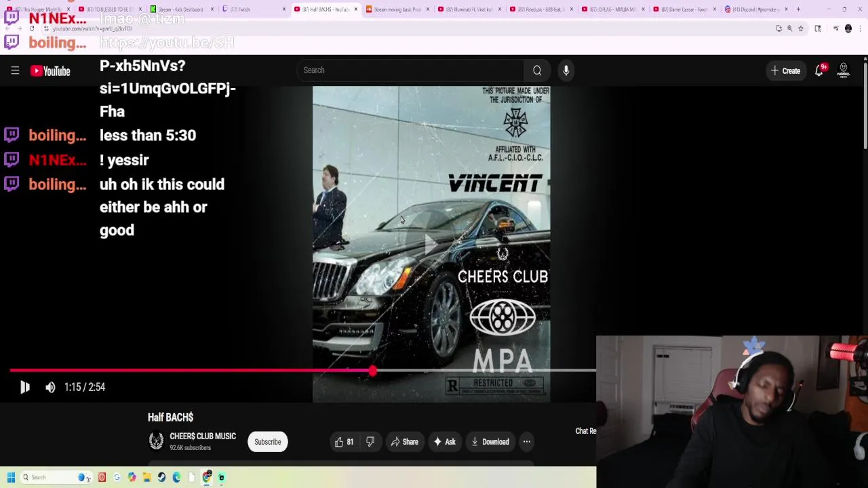The image size is (868, 488).
Task: Open Chrome three-dot menu
Action: (x=860, y=28)
